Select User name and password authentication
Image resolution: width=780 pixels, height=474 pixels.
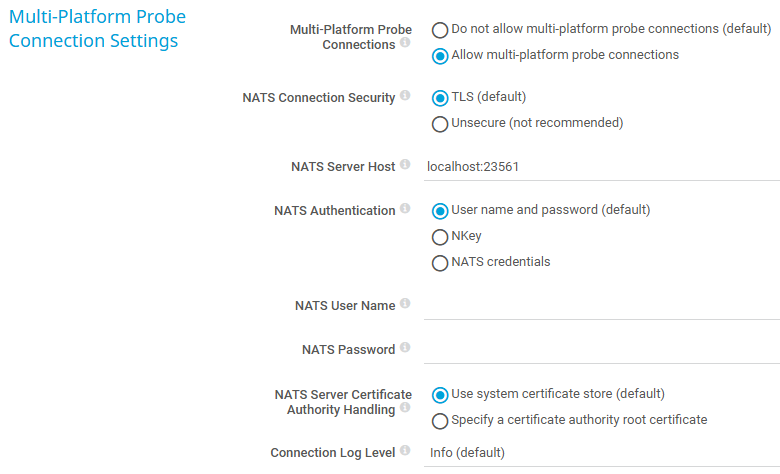point(440,211)
